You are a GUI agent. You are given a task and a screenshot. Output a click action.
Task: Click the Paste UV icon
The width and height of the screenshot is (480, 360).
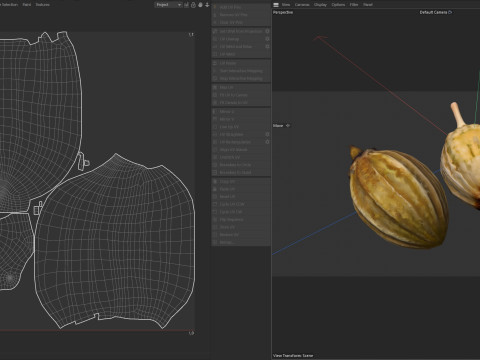click(215, 189)
